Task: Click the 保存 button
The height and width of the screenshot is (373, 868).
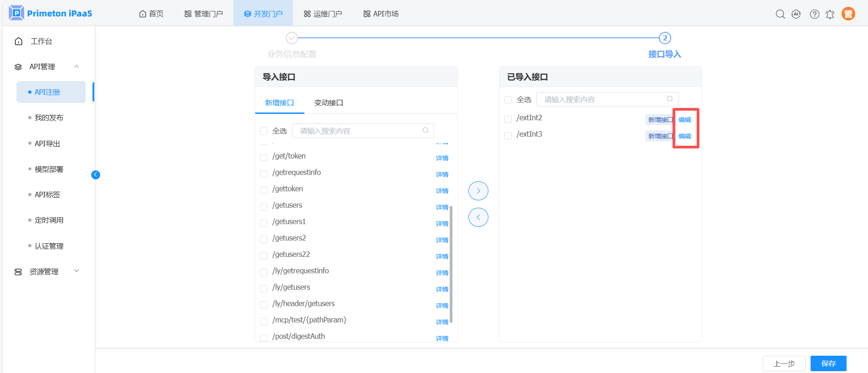Action: [x=828, y=363]
